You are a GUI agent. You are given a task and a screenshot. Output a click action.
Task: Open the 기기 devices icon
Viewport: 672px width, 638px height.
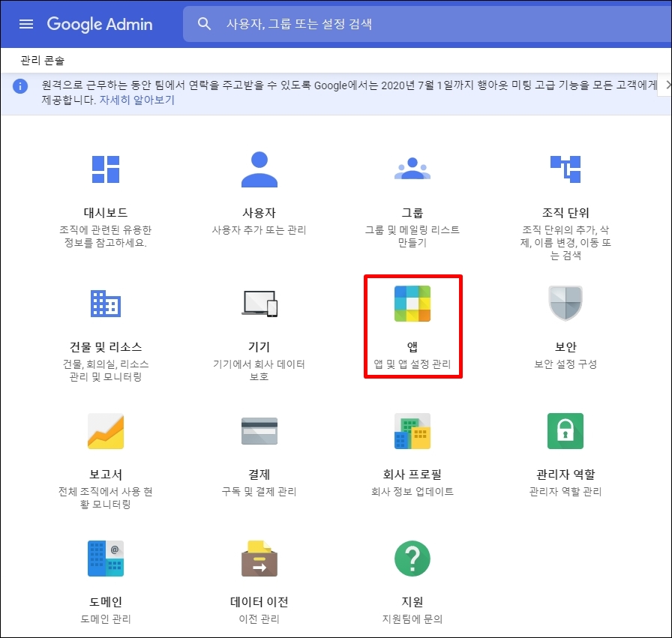pyautogui.click(x=259, y=304)
